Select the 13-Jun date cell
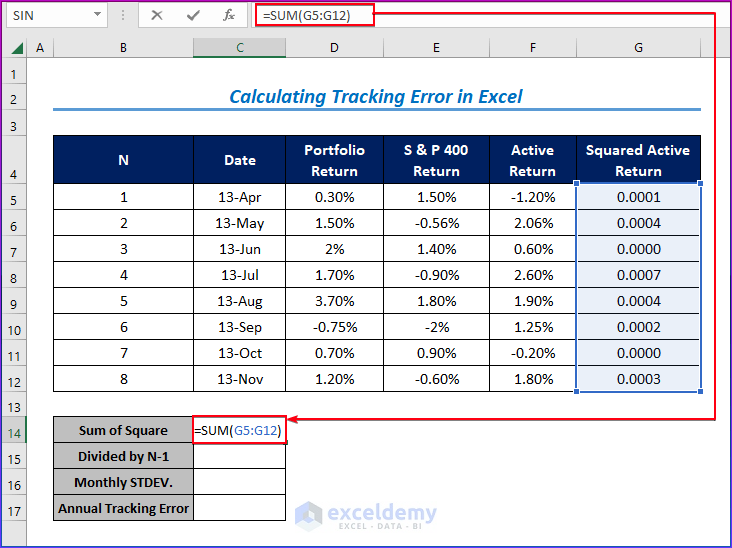Screen dimensions: 732x548 click(x=239, y=249)
